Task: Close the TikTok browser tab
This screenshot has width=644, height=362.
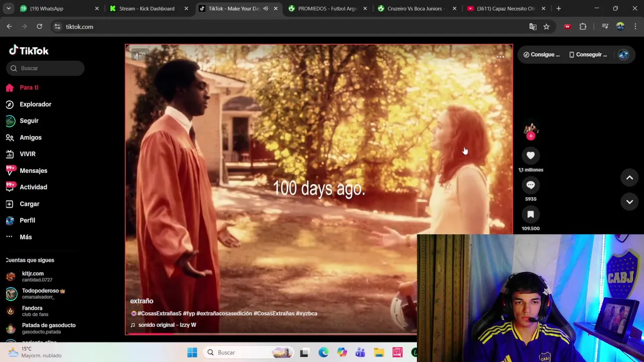Action: [275, 9]
